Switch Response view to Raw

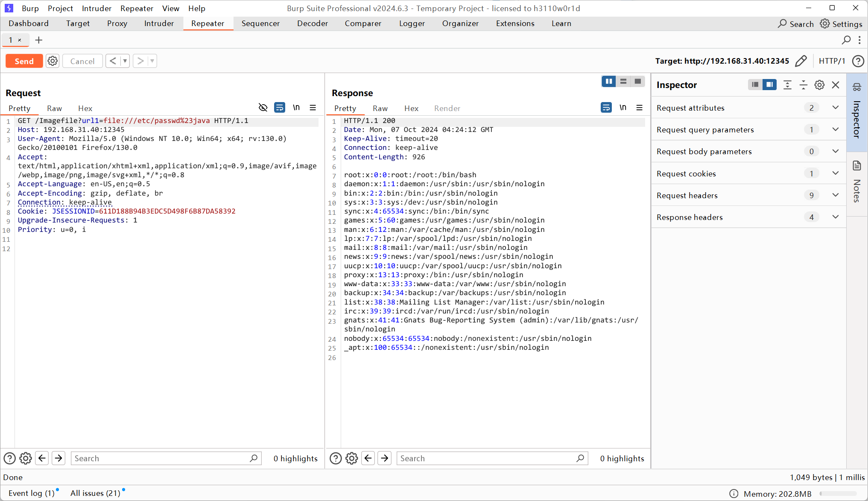[x=380, y=108]
